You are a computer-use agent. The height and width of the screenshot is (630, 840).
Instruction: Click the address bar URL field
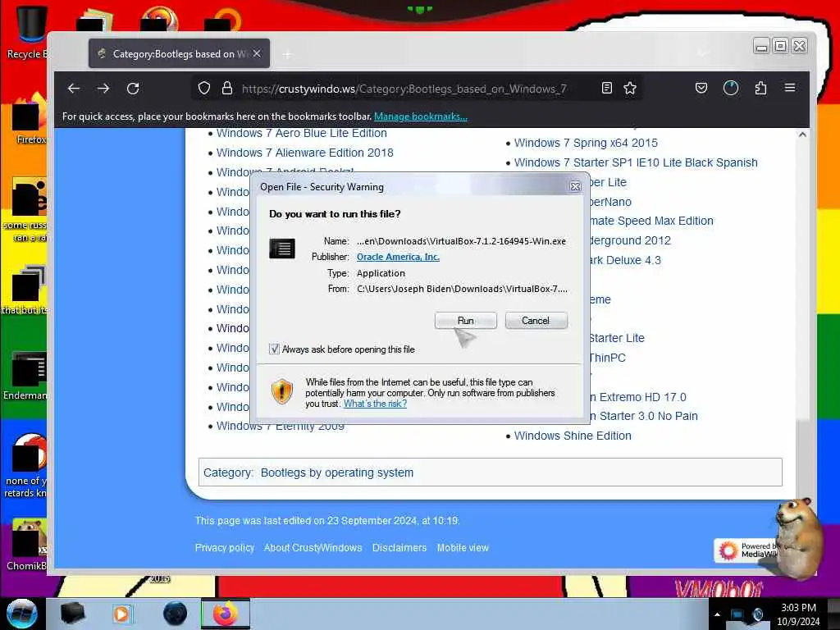click(404, 89)
